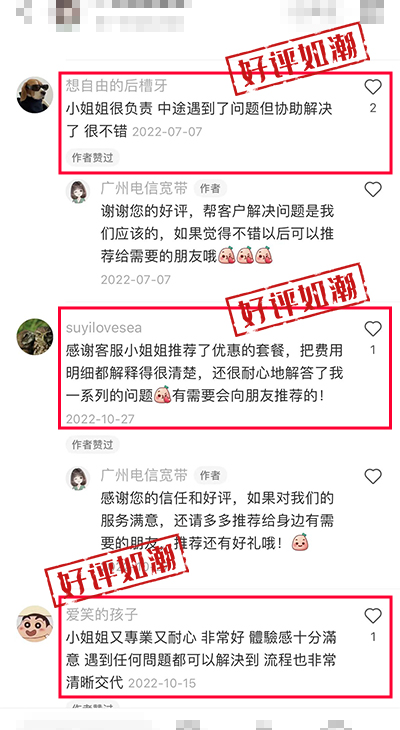This screenshot has height=730, width=400.
Task: Open username 想自由的后槽牙
Action: [116, 85]
